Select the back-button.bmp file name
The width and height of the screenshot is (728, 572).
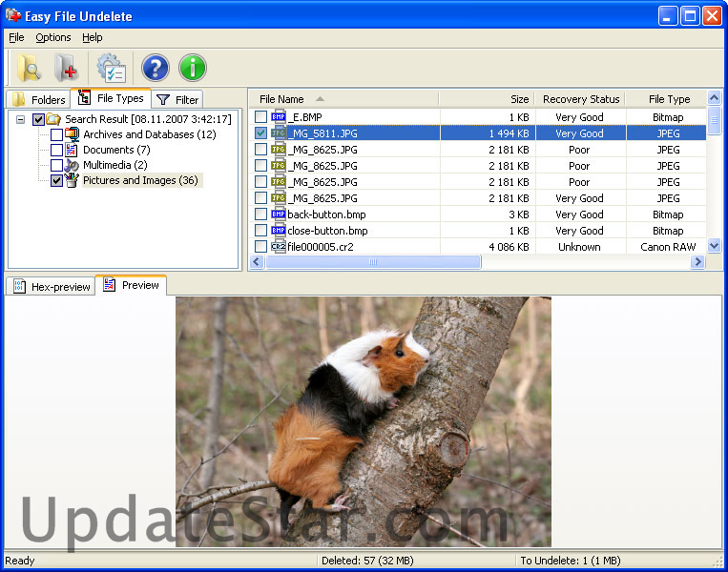tap(326, 214)
